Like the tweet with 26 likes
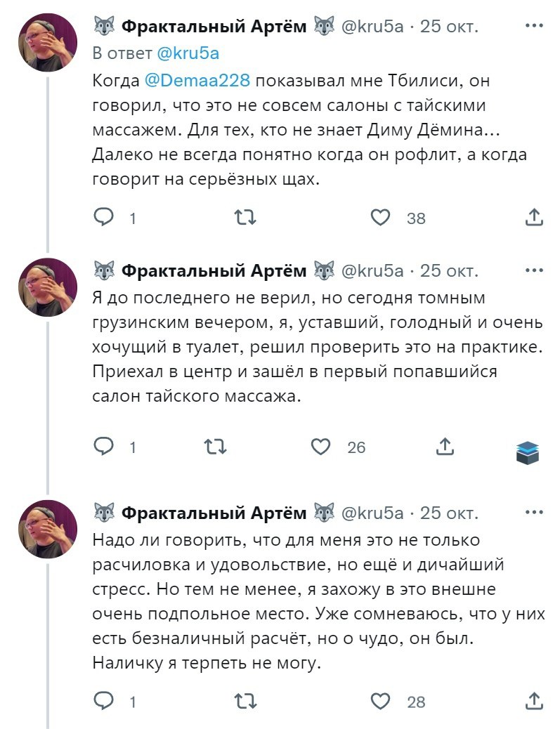The height and width of the screenshot is (729, 560). 321,446
